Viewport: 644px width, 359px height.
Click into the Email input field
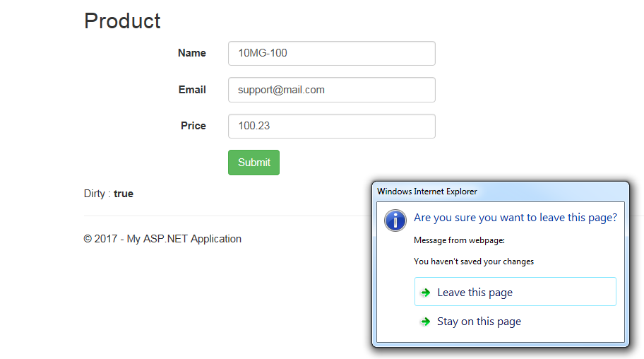(331, 90)
